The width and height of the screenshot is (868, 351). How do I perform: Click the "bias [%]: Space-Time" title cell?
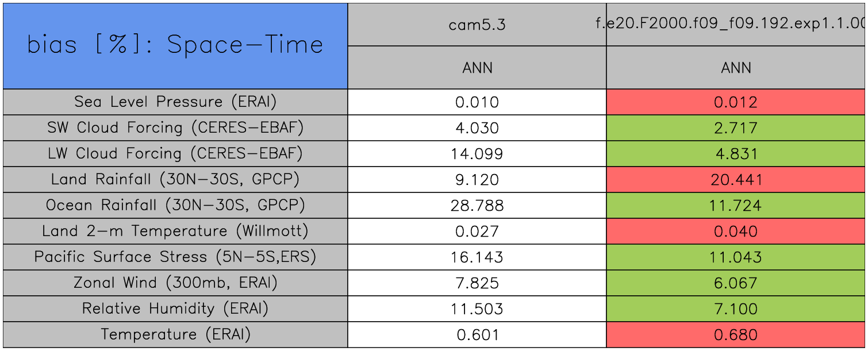click(x=175, y=46)
